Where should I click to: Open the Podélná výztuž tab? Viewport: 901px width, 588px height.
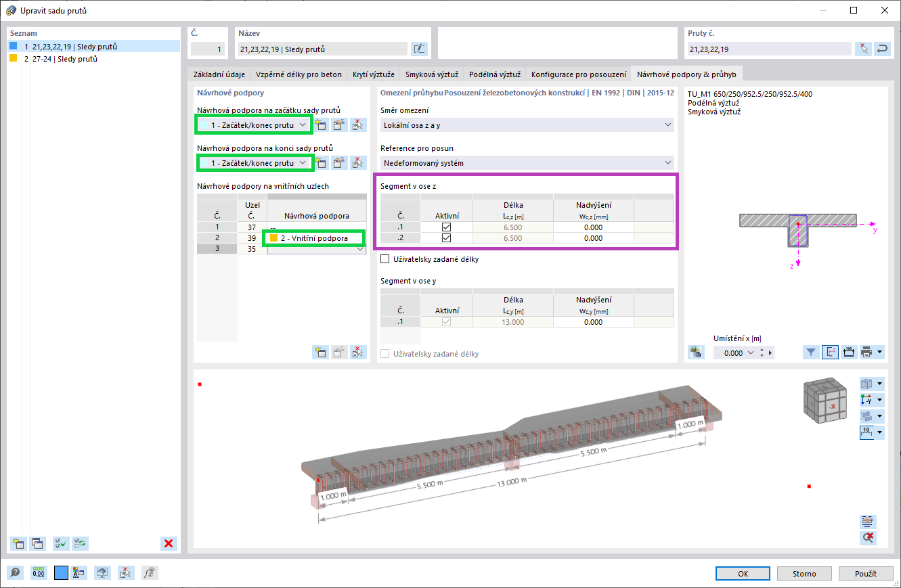tap(494, 74)
